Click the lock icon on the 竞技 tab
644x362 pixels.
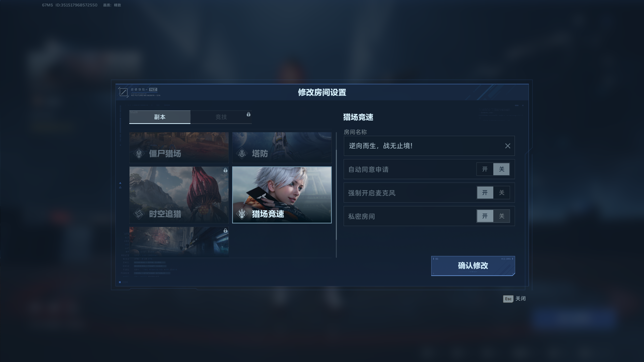pos(249,114)
